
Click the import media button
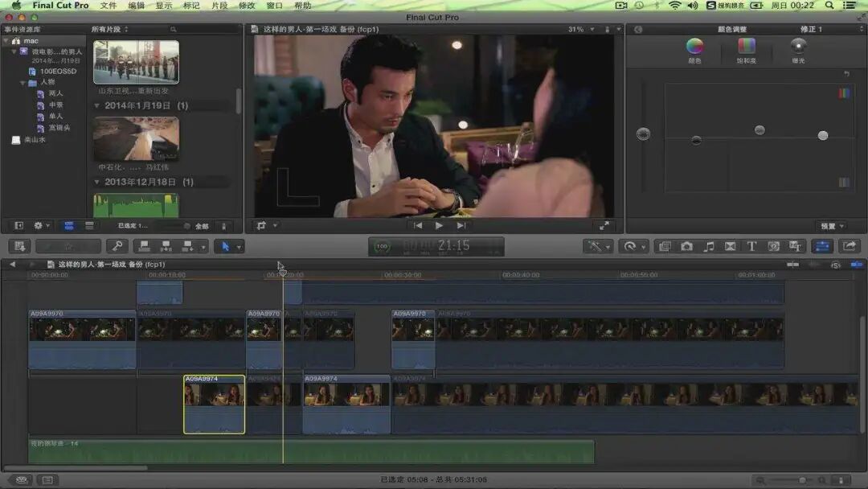tap(20, 246)
